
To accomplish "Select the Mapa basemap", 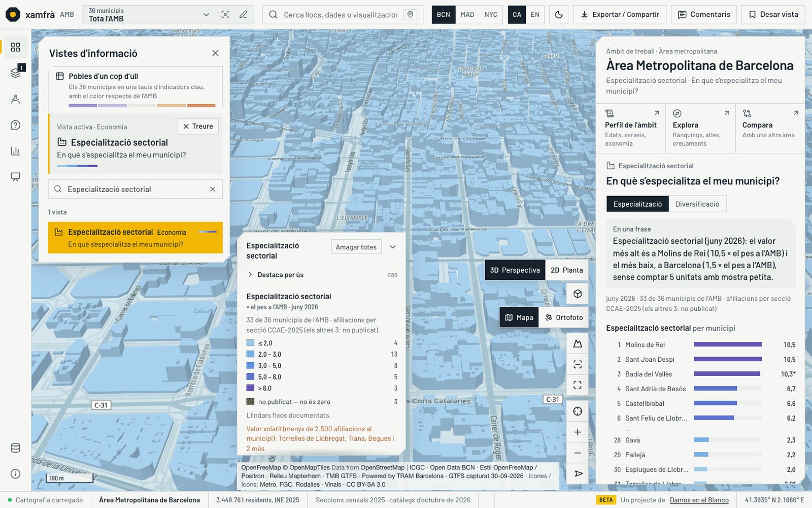I will coord(519,317).
